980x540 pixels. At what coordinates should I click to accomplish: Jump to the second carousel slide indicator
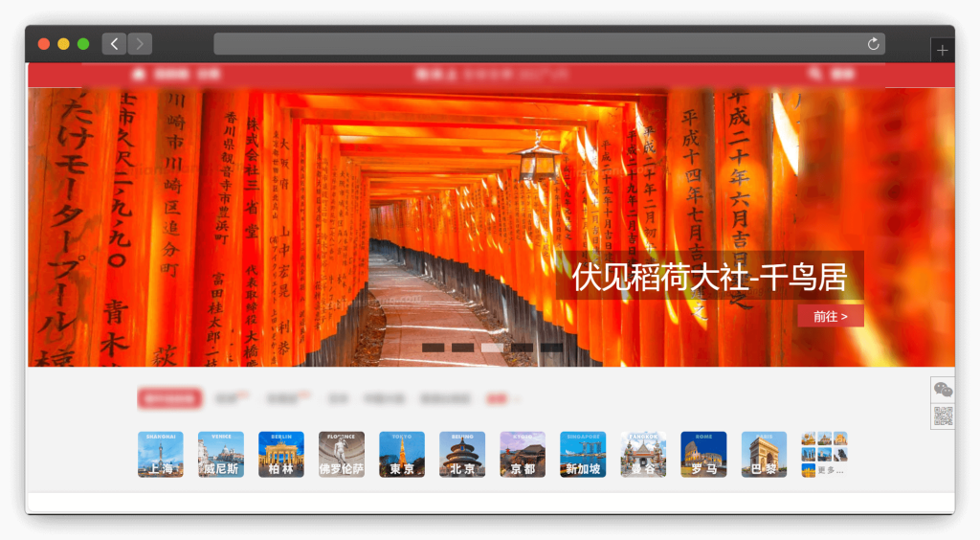462,348
